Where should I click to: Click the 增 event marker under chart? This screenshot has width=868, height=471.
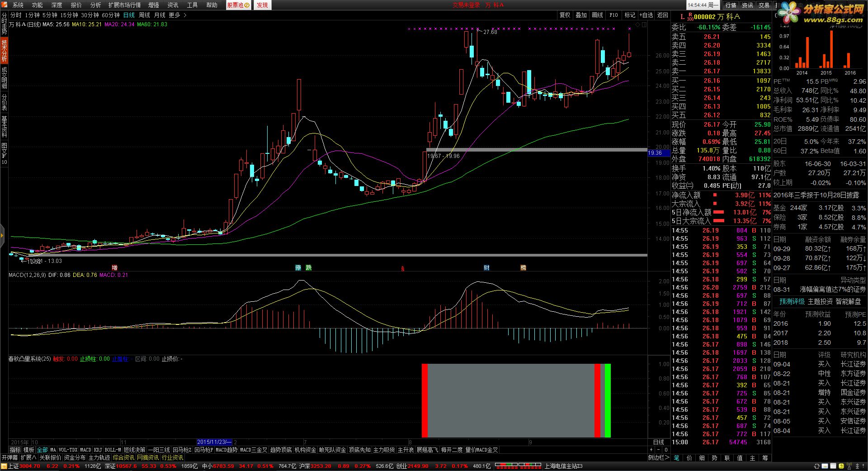tap(114, 268)
